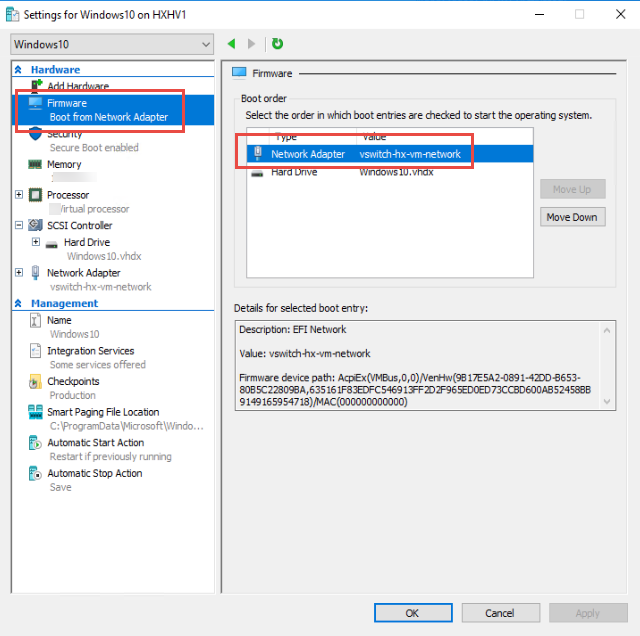Collapse the Management section
640x636 pixels.
(18, 303)
